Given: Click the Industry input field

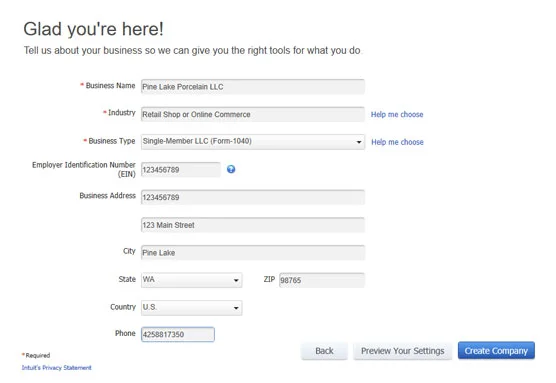Looking at the screenshot, I should click(252, 114).
